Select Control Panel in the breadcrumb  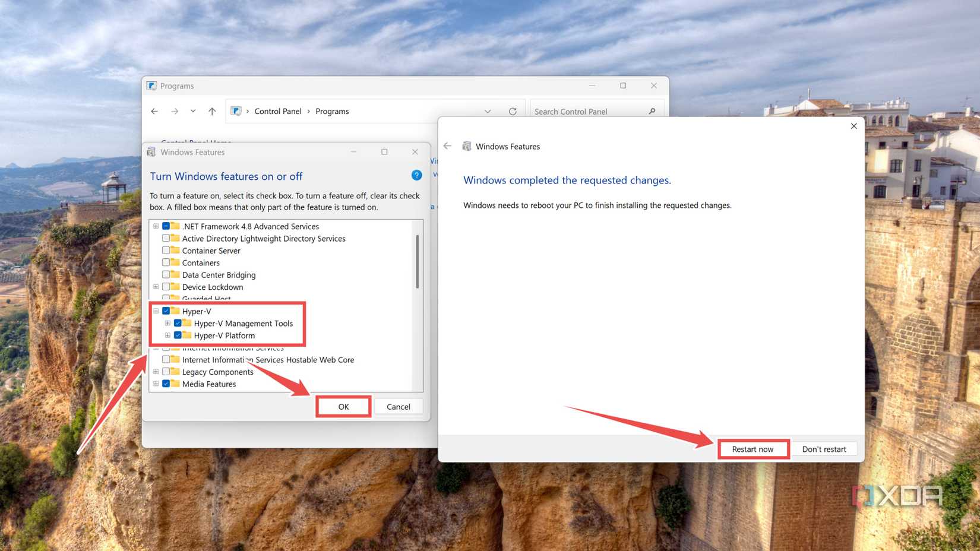tap(278, 111)
